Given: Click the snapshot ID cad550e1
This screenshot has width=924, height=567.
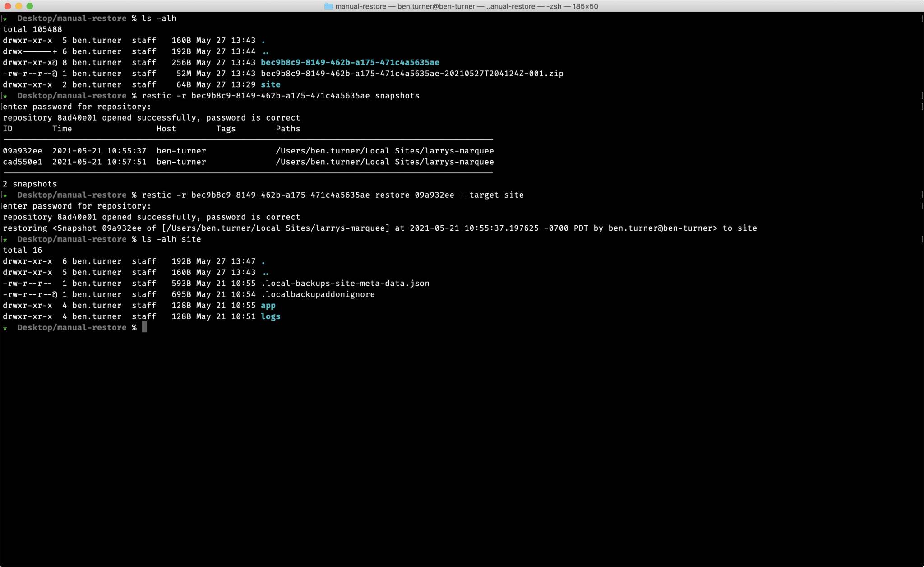Looking at the screenshot, I should coord(22,162).
